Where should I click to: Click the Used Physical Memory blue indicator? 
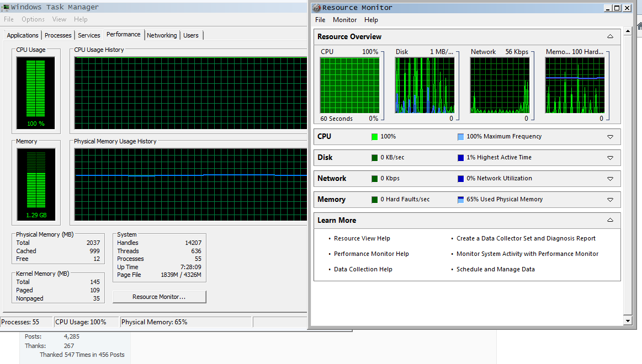tap(460, 200)
